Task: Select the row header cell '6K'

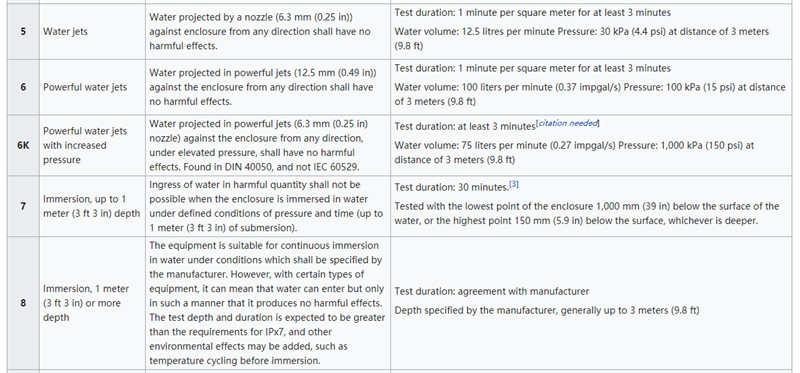Action: point(23,145)
